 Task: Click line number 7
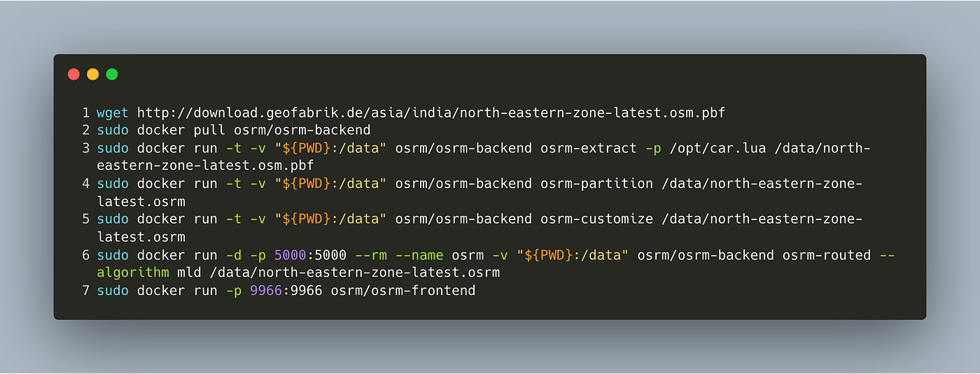pyautogui.click(x=85, y=290)
